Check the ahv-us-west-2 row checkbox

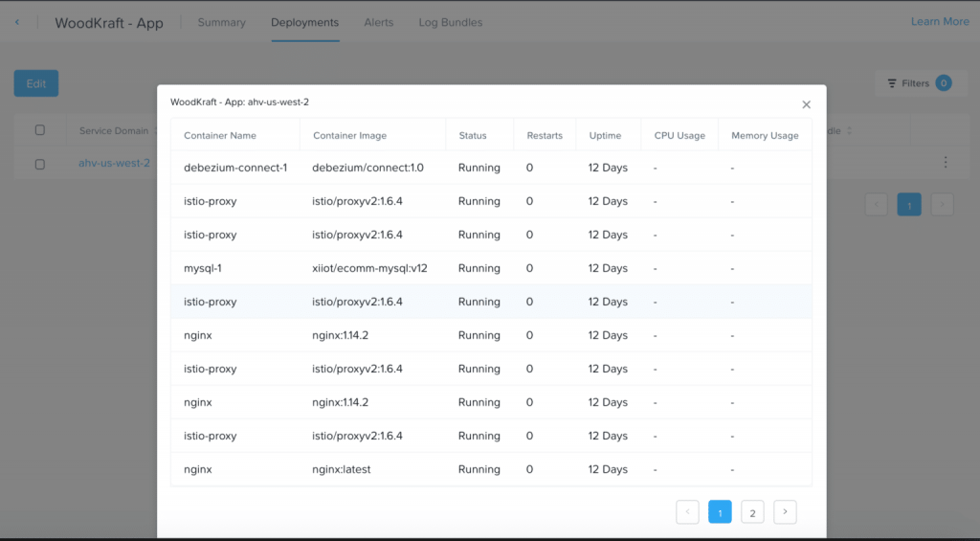click(x=40, y=164)
